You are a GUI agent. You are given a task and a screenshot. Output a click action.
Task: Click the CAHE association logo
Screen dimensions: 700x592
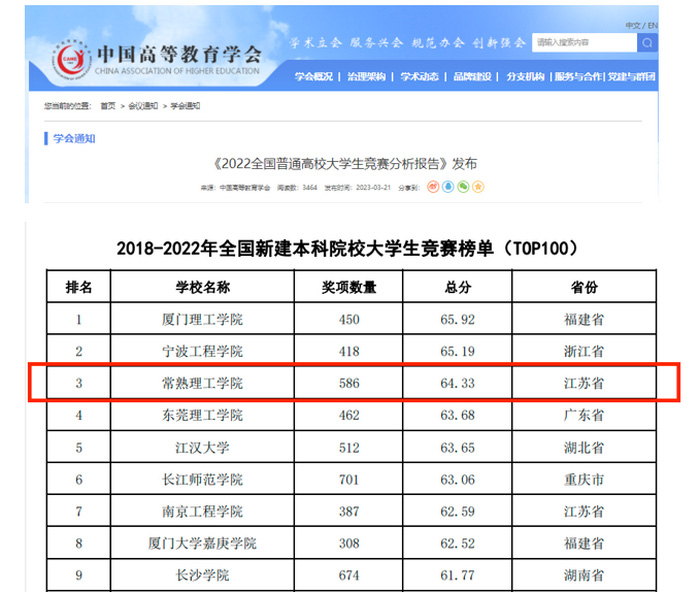coord(71,61)
